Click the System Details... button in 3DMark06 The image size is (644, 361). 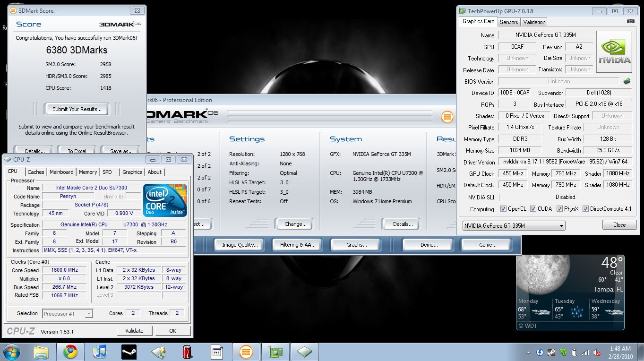(x=403, y=224)
